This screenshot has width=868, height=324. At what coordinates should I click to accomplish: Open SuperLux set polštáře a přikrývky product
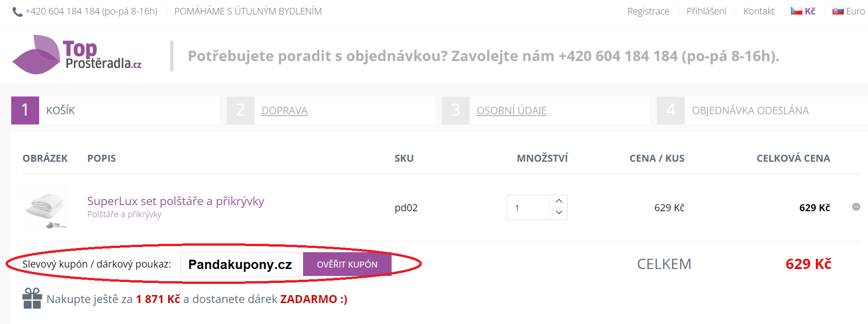point(175,201)
